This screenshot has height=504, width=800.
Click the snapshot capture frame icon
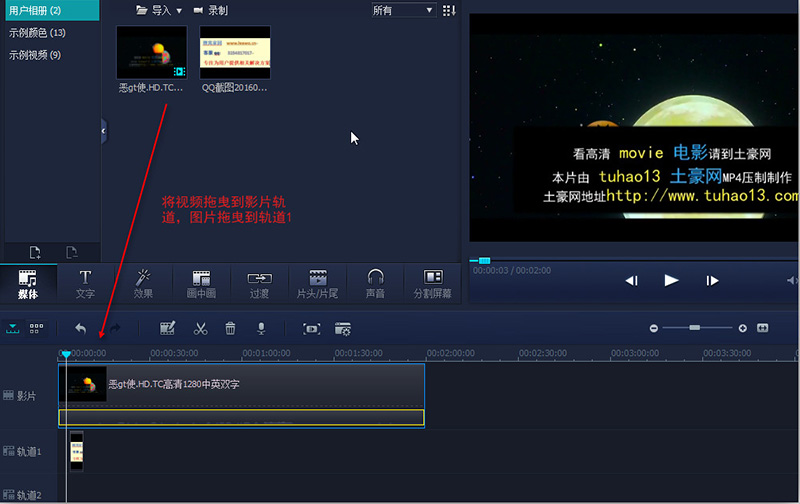pyautogui.click(x=312, y=329)
